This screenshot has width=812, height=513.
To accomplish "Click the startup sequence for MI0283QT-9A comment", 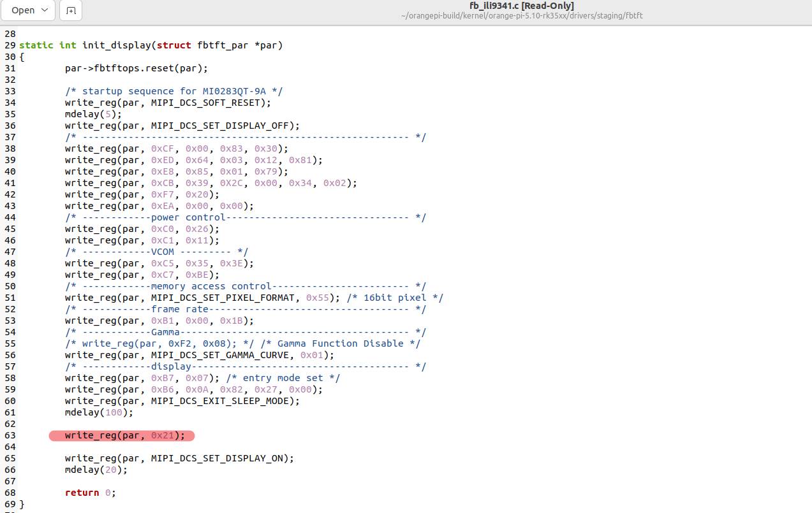I will [x=173, y=91].
